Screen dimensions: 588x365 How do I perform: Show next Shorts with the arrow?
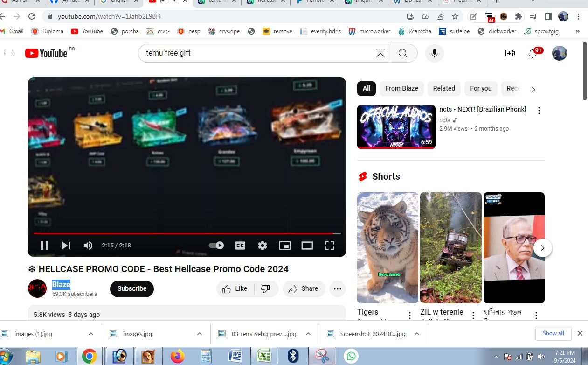[542, 248]
